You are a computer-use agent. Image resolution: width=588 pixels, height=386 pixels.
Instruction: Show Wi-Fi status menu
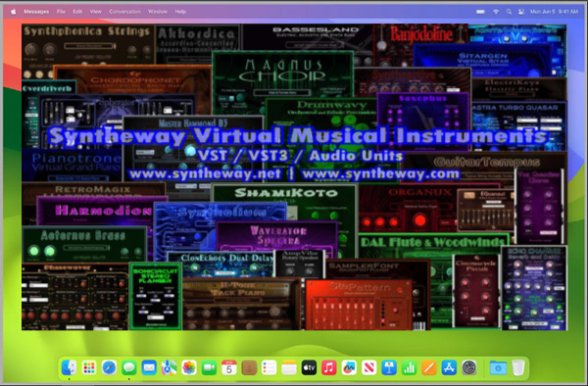point(496,12)
